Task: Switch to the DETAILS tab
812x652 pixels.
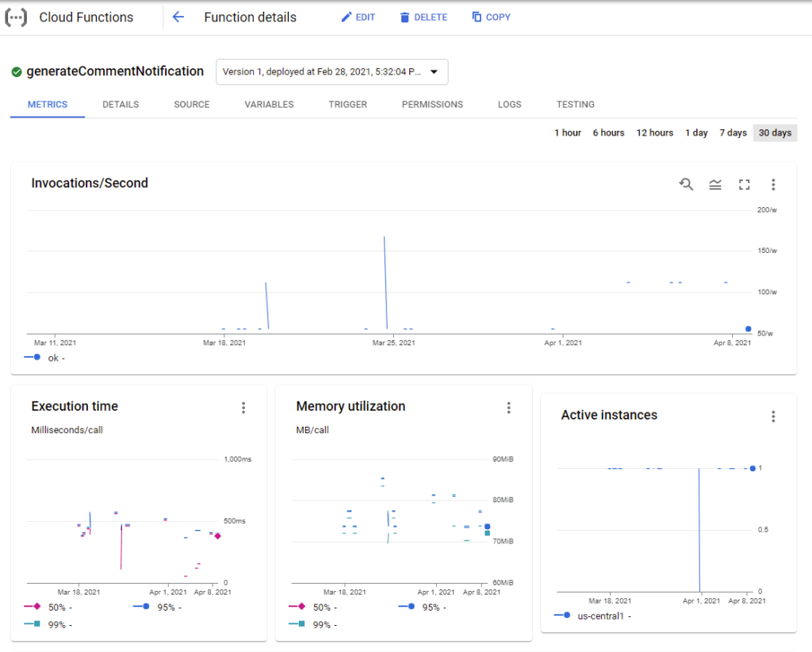Action: [x=121, y=105]
